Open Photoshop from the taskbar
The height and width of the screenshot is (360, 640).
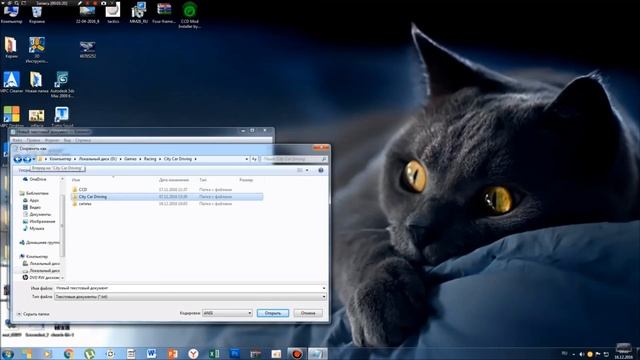tap(235, 353)
